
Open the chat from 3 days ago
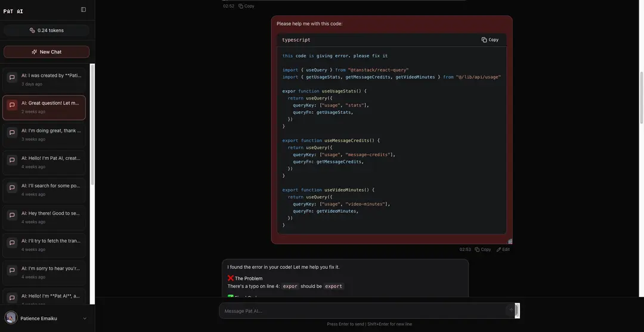(x=44, y=80)
